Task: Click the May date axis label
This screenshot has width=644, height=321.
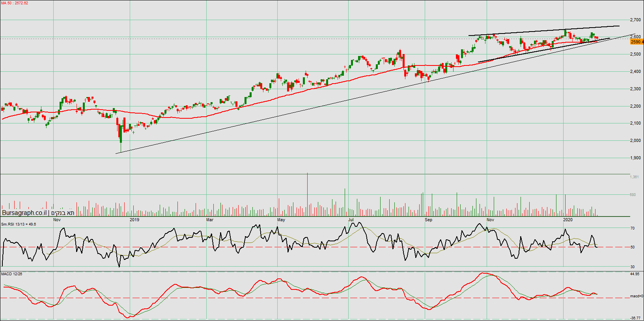Action: 281,220
